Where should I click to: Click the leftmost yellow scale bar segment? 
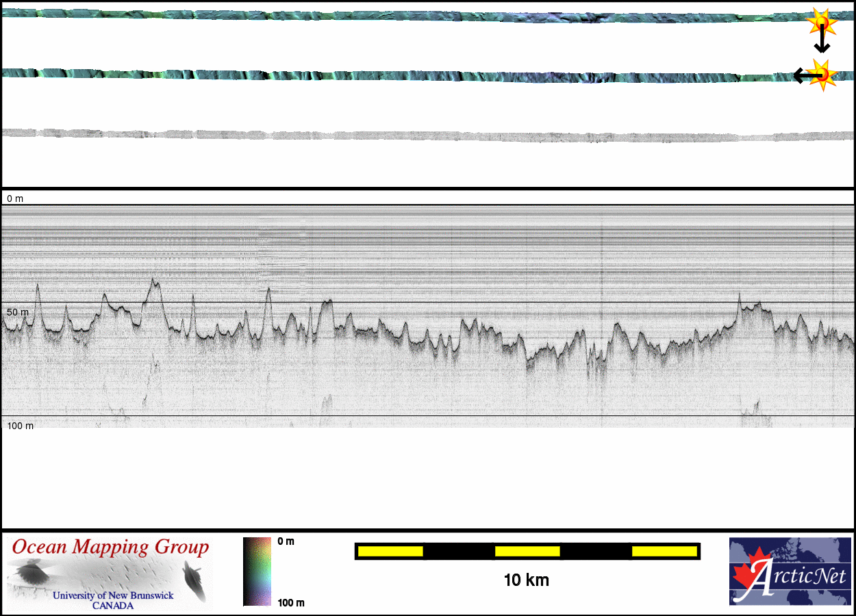point(390,551)
